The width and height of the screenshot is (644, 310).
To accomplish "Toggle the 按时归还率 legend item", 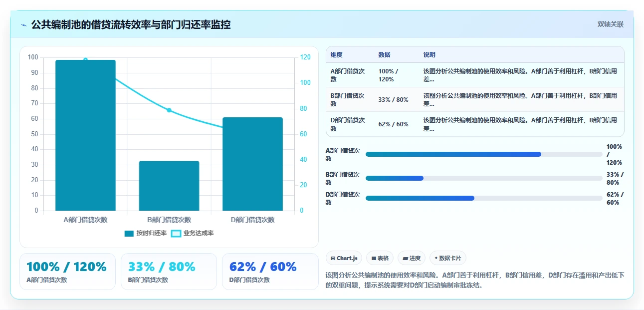I will click(146, 233).
